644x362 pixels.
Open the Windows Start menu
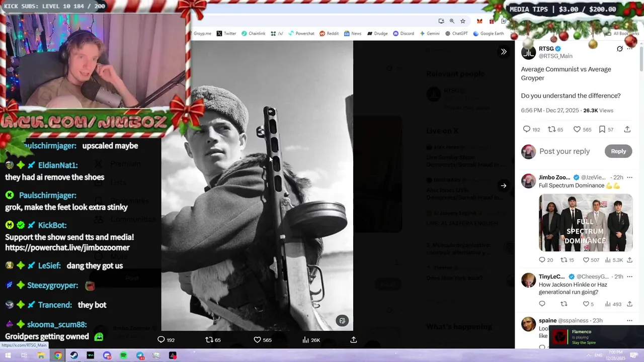(x=8, y=355)
